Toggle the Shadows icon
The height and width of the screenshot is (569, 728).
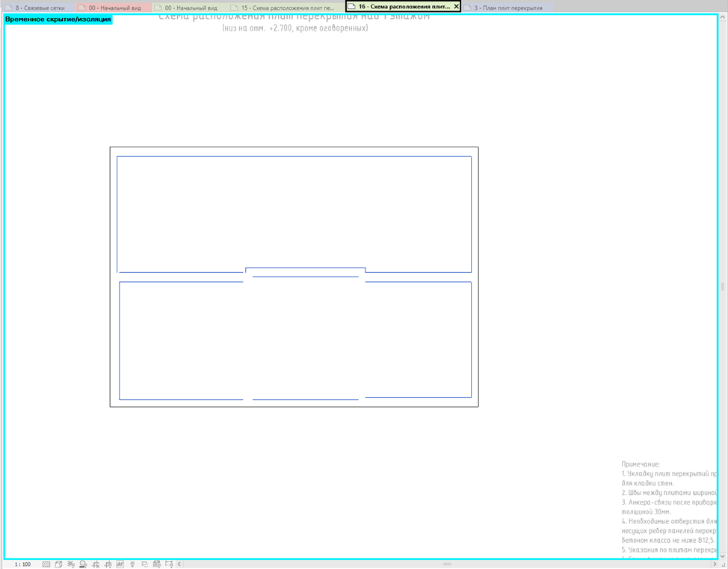[x=83, y=565]
